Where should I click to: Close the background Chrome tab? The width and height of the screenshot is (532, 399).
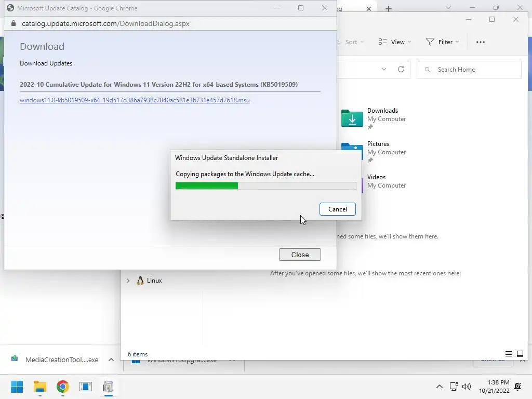369,8
